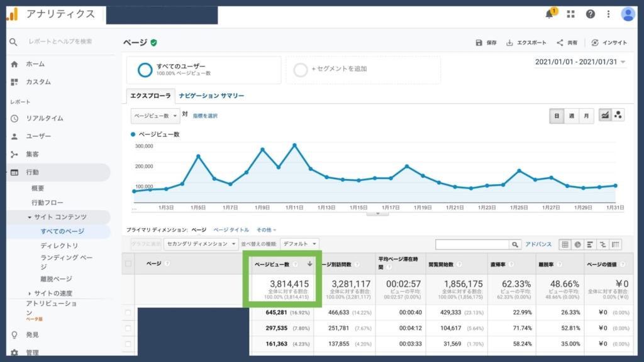Open the notifications bell
644x362 pixels.
coord(550,14)
